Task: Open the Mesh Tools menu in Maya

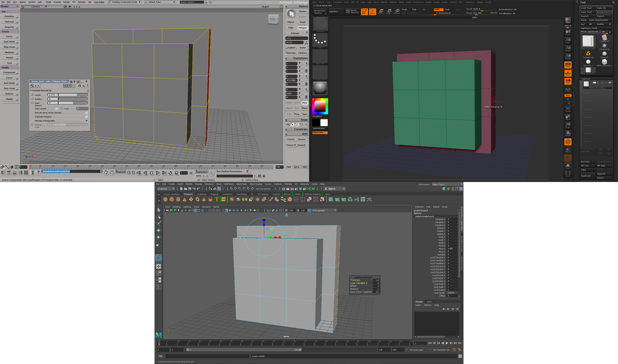Action: (242, 184)
